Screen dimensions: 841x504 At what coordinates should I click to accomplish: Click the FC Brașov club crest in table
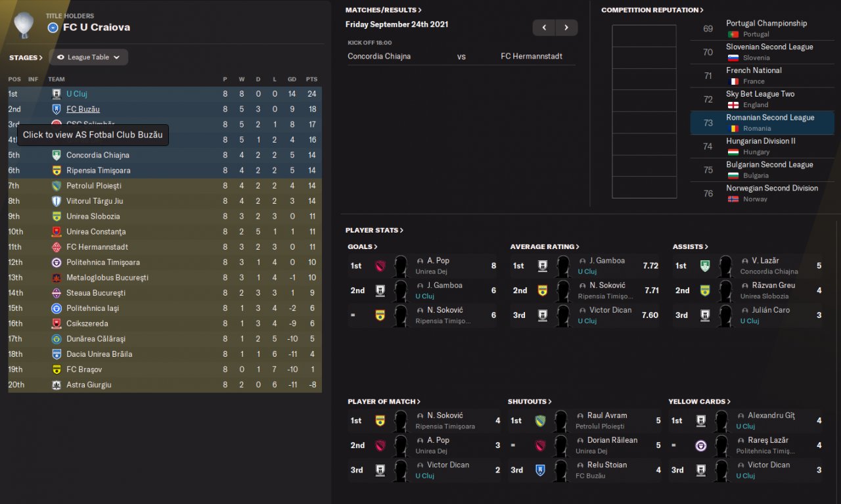[57, 369]
